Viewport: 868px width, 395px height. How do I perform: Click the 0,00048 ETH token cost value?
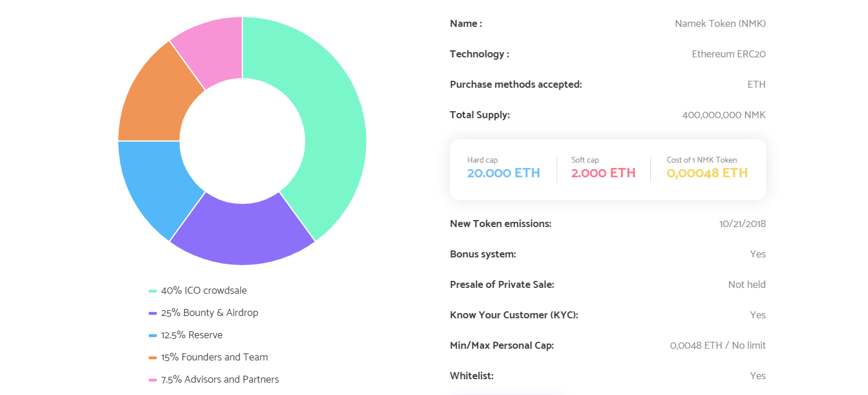coord(707,173)
